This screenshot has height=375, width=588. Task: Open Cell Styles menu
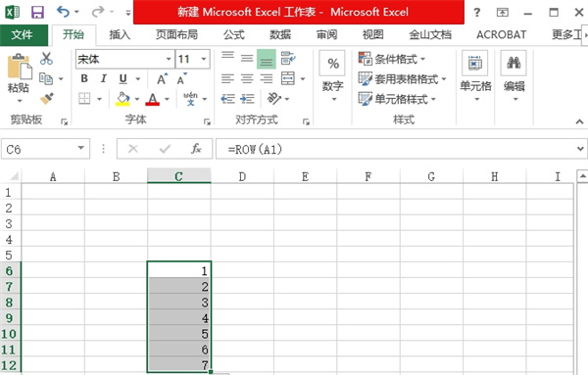coord(397,99)
